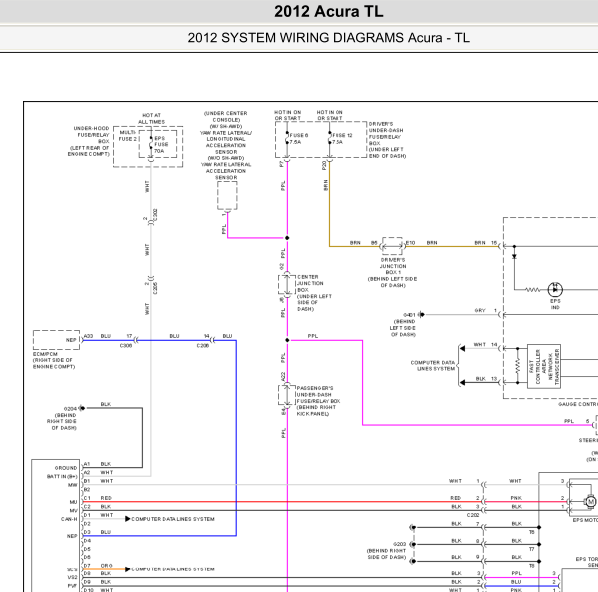This screenshot has width=598, height=592.
Task: Click the G401 ground symbol
Action: [x=421, y=315]
